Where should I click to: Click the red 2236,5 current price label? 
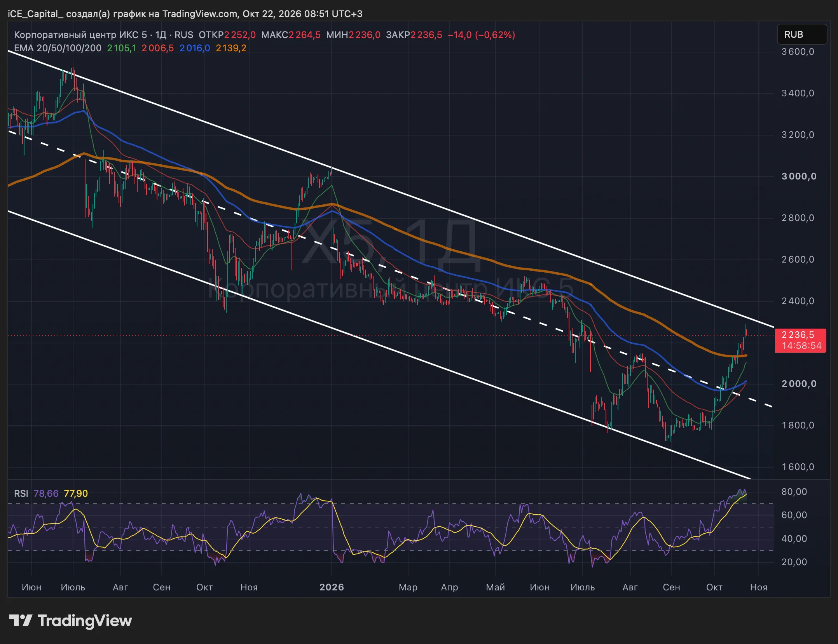tap(800, 340)
